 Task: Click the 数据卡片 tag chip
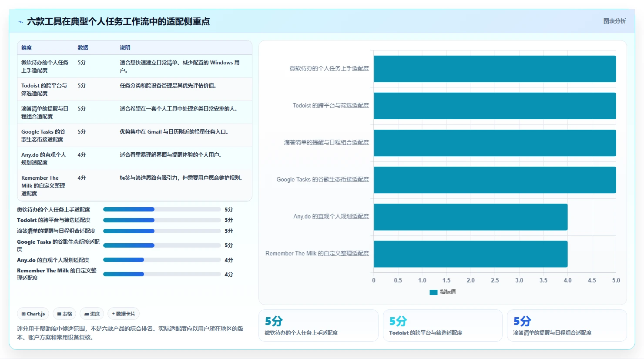(124, 314)
